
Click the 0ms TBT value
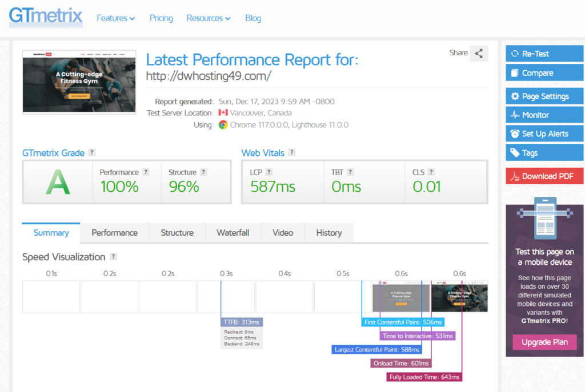coord(346,187)
